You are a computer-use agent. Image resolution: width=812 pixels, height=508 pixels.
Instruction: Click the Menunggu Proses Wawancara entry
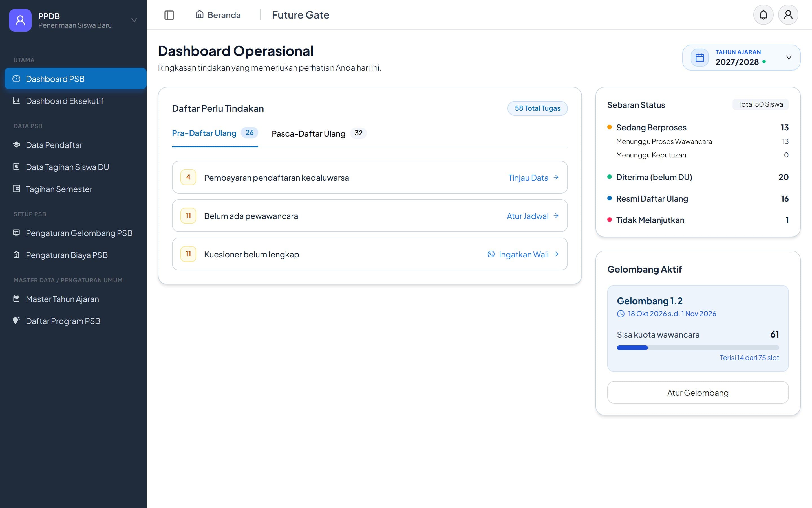click(702, 141)
